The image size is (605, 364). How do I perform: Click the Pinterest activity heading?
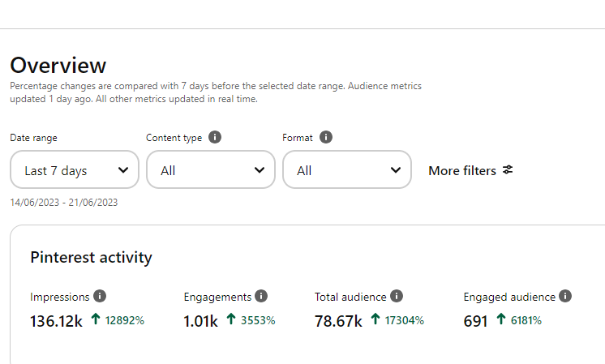pos(91,258)
